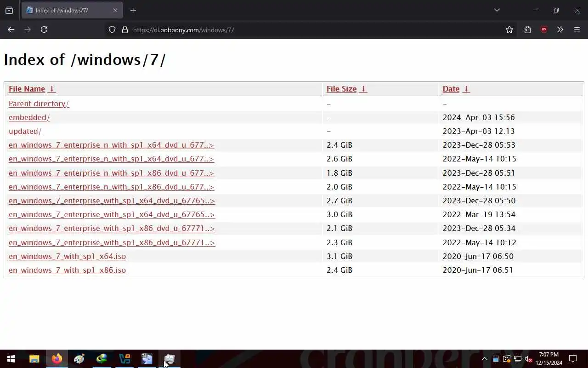The image size is (588, 368).
Task: Open the Action Center notifications icon
Action: [x=573, y=359]
